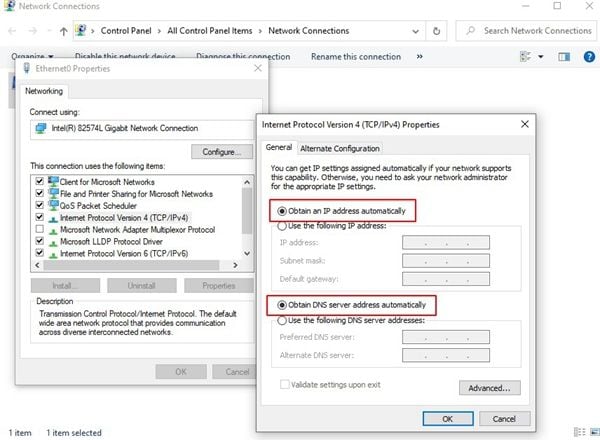Confirm IPv4 Properties with OK
This screenshot has height=440, width=600.
448,419
